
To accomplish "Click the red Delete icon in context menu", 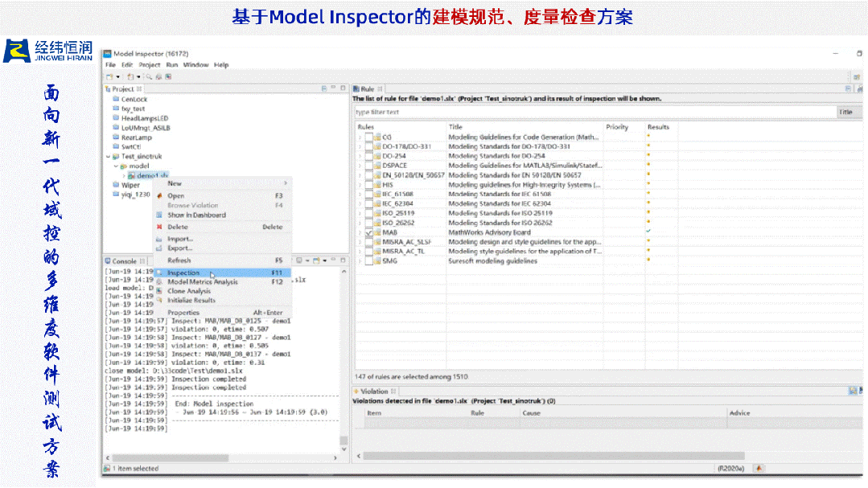I will (159, 227).
